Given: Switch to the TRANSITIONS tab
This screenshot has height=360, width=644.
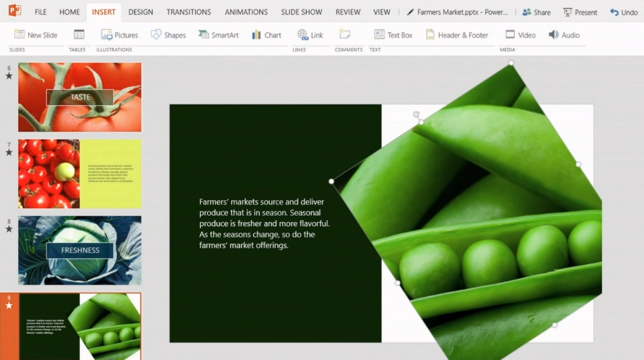Looking at the screenshot, I should tap(188, 12).
